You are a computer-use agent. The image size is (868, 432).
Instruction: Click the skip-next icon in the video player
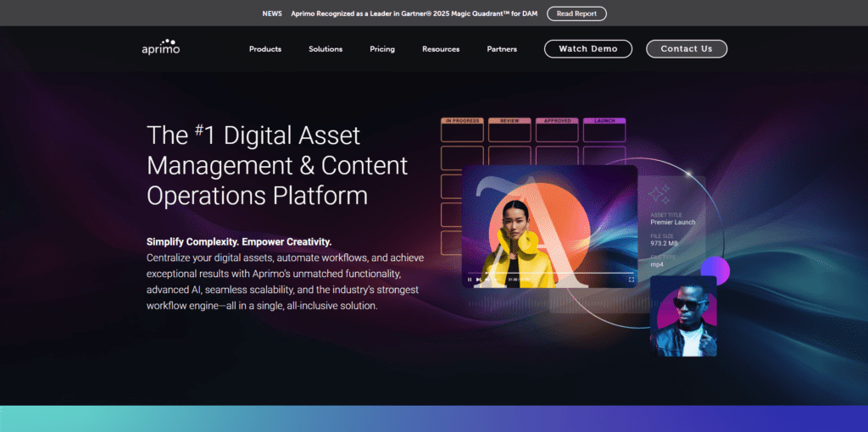[x=479, y=279]
